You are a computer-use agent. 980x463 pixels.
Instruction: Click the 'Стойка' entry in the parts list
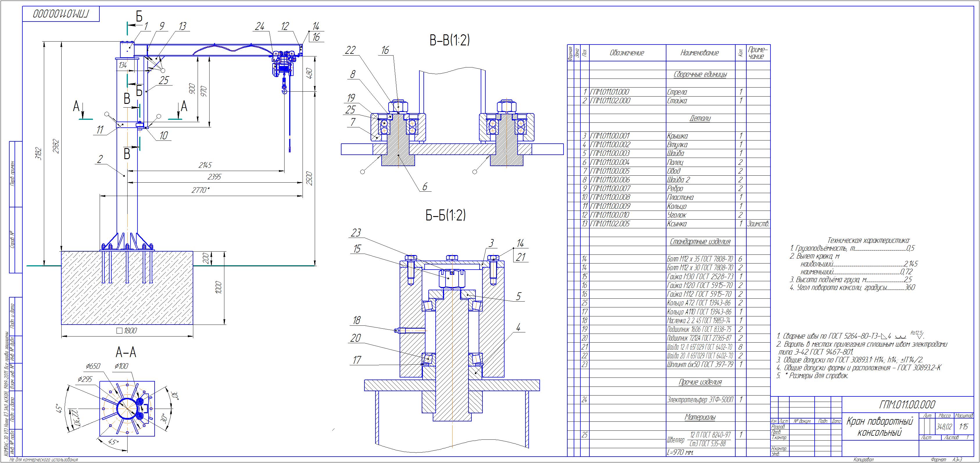click(x=677, y=101)
